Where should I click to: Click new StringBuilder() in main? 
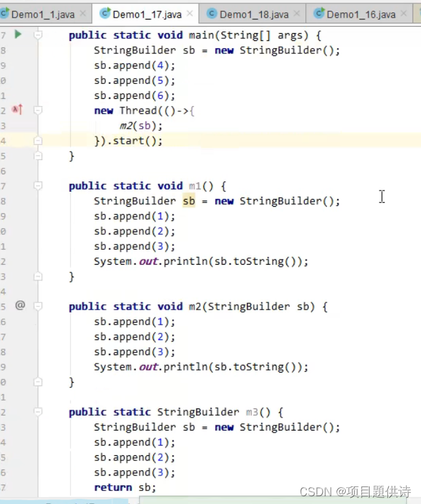(275, 50)
